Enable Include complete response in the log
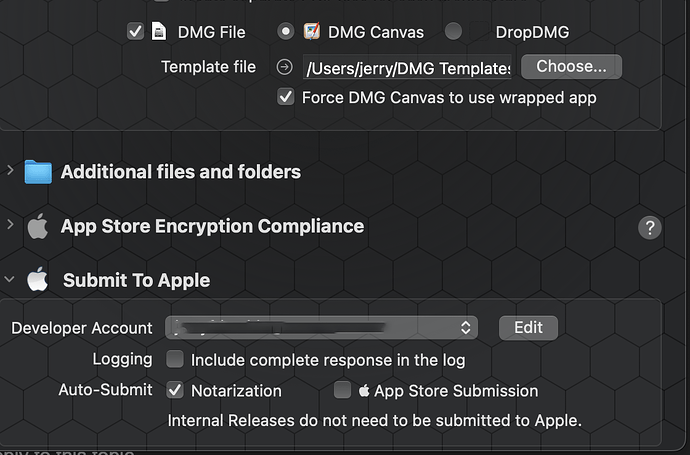Image resolution: width=690 pixels, height=455 pixels. pos(175,359)
